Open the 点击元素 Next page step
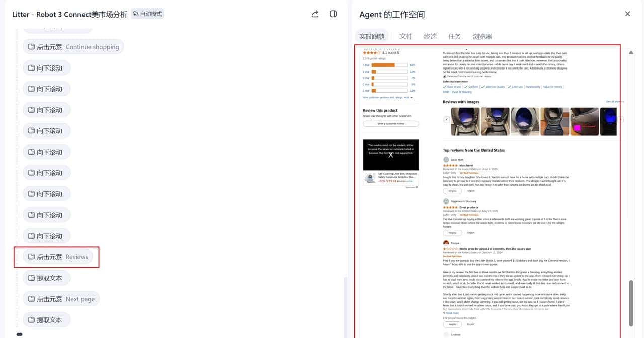This screenshot has width=644, height=338. pos(61,299)
